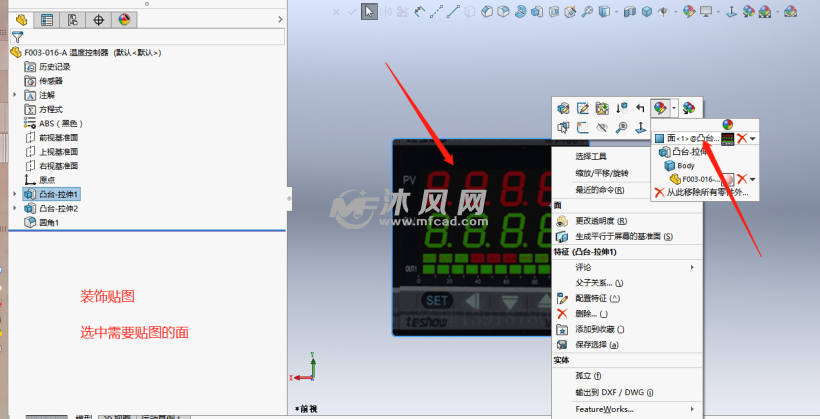Screen dimensions: 820x419
Task: Click the display style cube icon
Action: (x=647, y=11)
